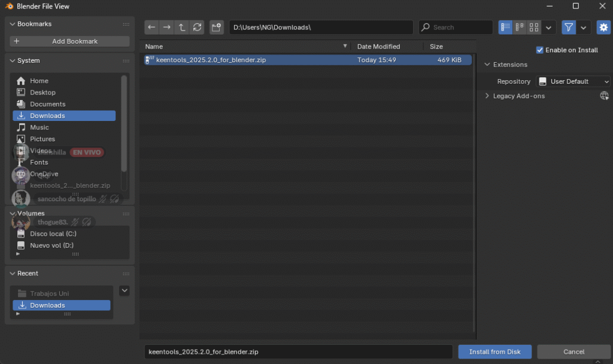Switch to horizontal list display mode

tap(520, 28)
